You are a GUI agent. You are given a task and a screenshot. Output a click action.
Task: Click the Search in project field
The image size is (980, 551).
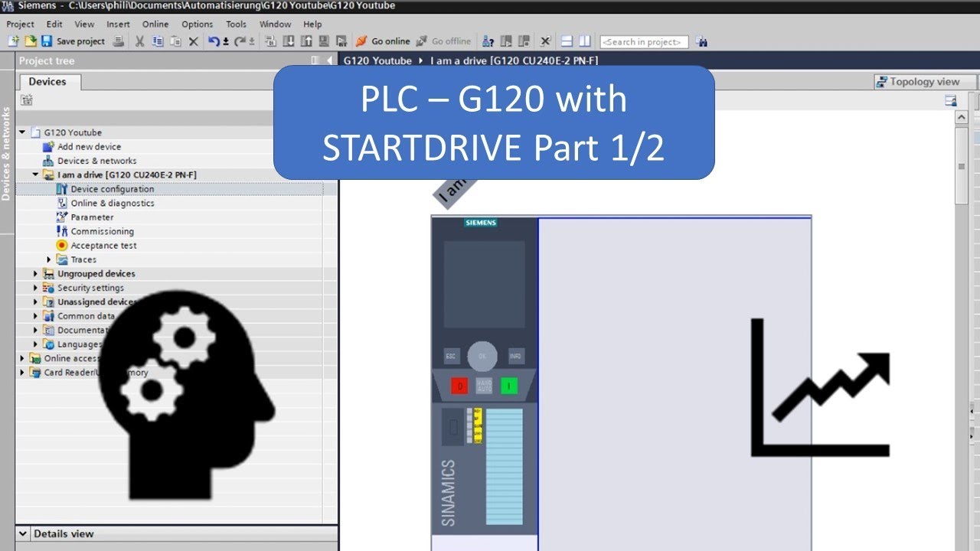[x=644, y=42]
